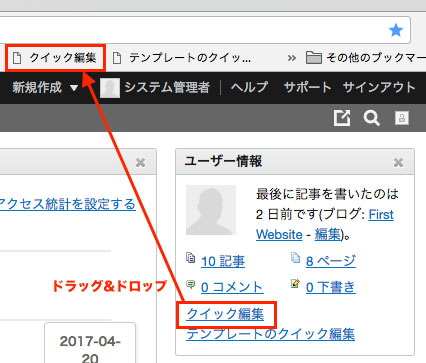Image resolution: width=426 pixels, height=363 pixels.
Task: Click the search magnifier icon
Action: 371,118
